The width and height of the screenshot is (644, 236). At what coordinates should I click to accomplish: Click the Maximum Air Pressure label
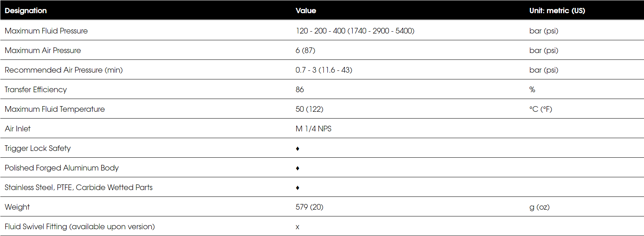click(43, 50)
